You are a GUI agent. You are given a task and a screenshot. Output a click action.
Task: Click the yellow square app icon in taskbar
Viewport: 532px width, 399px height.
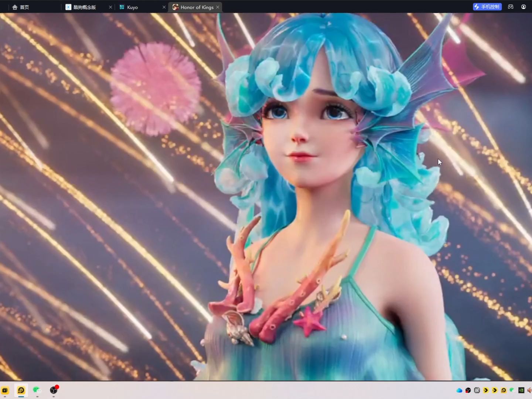coord(5,390)
